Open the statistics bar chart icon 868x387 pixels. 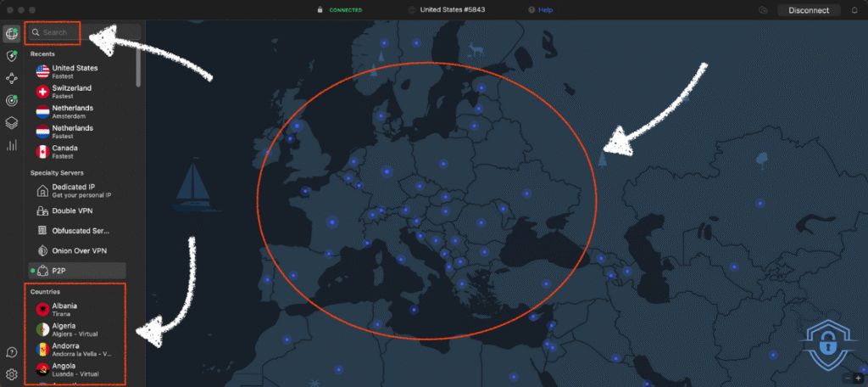click(12, 145)
